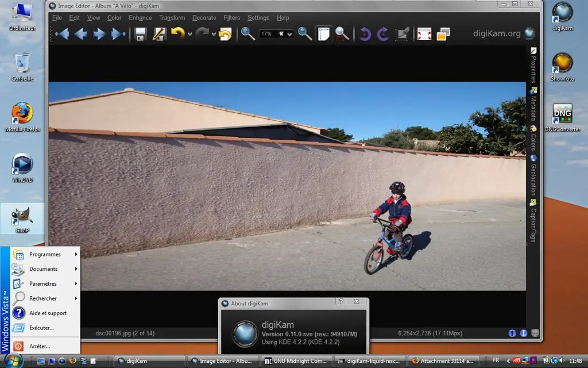This screenshot has width=588, height=368.
Task: Switch to GNU Midnight Commander taskbar button
Action: [x=296, y=361]
